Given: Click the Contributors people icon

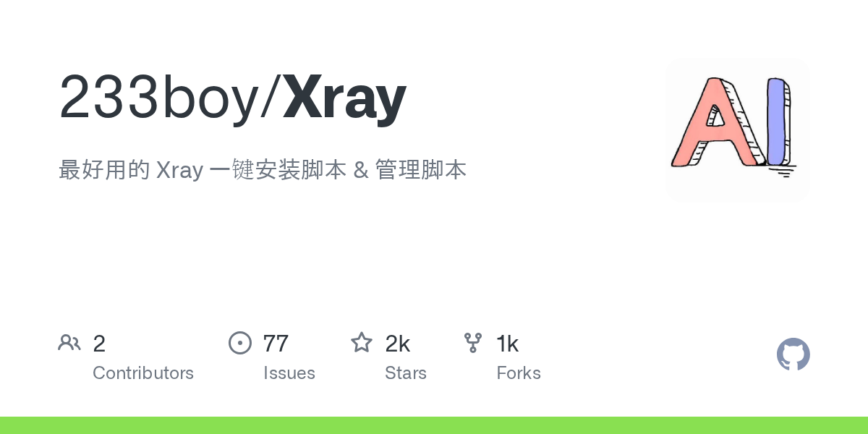Looking at the screenshot, I should pyautogui.click(x=69, y=342).
